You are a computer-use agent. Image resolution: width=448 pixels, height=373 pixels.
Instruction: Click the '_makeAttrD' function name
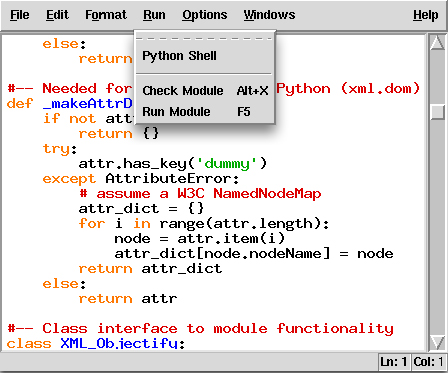[88, 104]
